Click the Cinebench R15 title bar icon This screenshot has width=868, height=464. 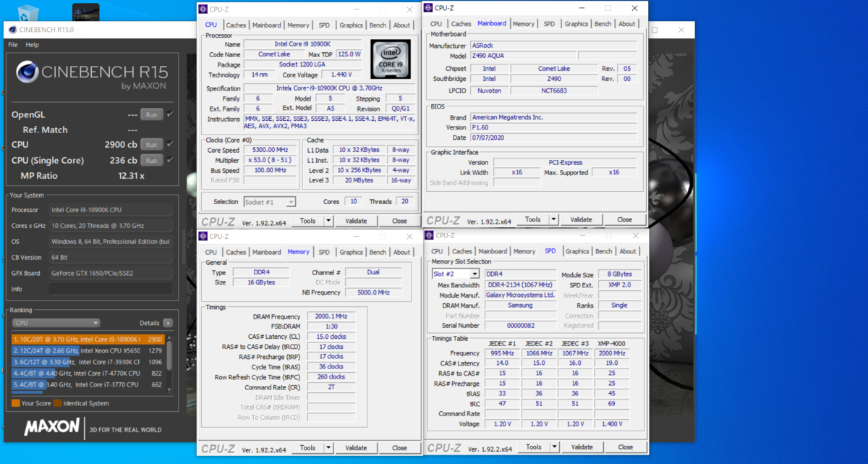coord(13,30)
